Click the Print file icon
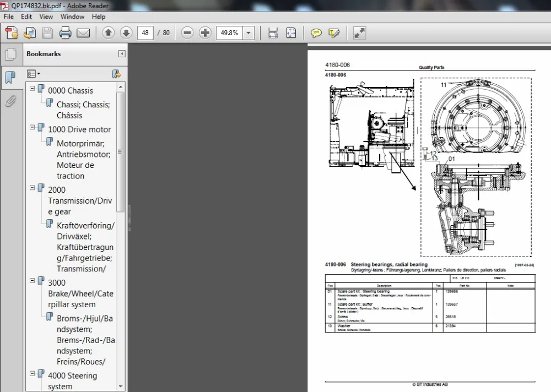 [65, 33]
